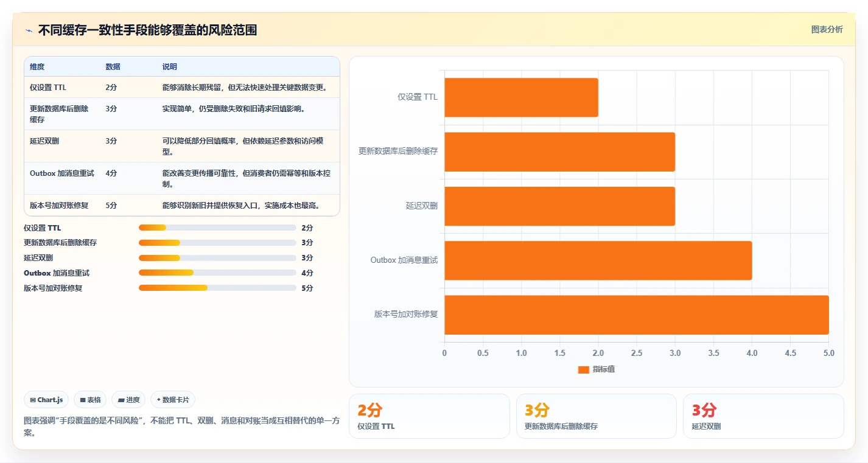Select the Chart.js tag chip
The width and height of the screenshot is (868, 463).
pos(47,400)
